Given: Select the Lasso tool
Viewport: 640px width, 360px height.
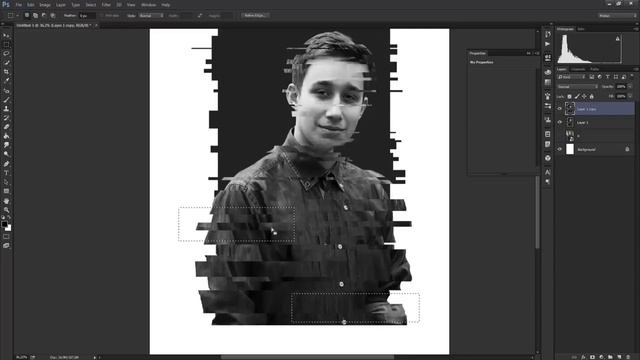Looking at the screenshot, I should [x=6, y=53].
